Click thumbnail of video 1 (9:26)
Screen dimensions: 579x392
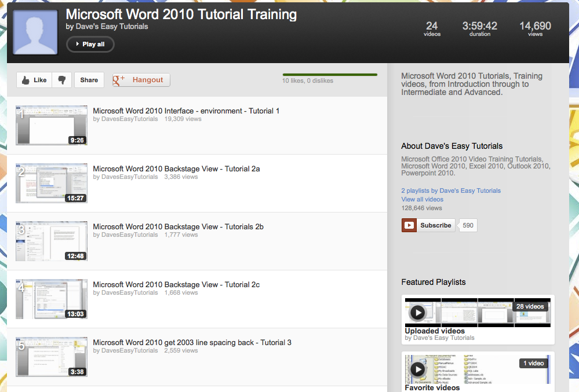coord(52,126)
